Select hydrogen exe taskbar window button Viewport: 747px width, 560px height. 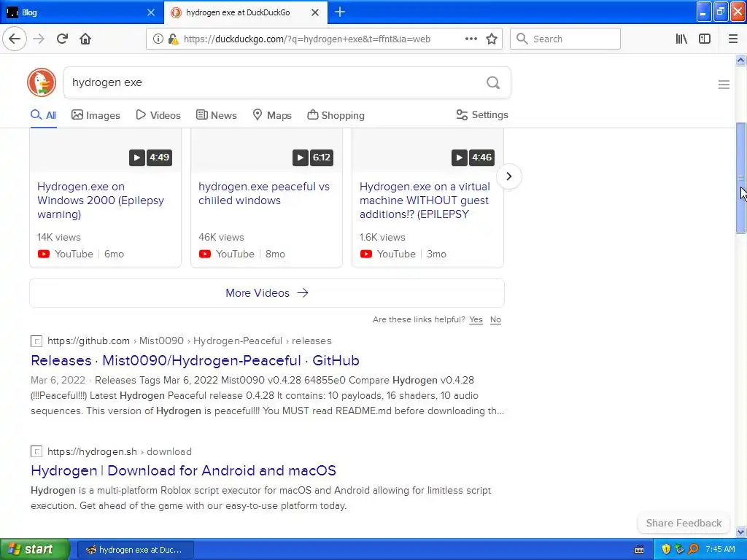(x=136, y=550)
